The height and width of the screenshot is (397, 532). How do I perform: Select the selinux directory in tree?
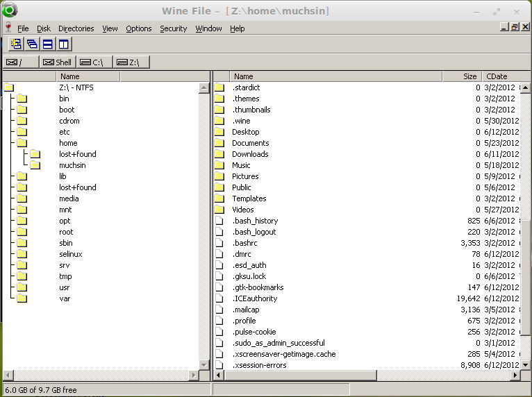point(71,254)
